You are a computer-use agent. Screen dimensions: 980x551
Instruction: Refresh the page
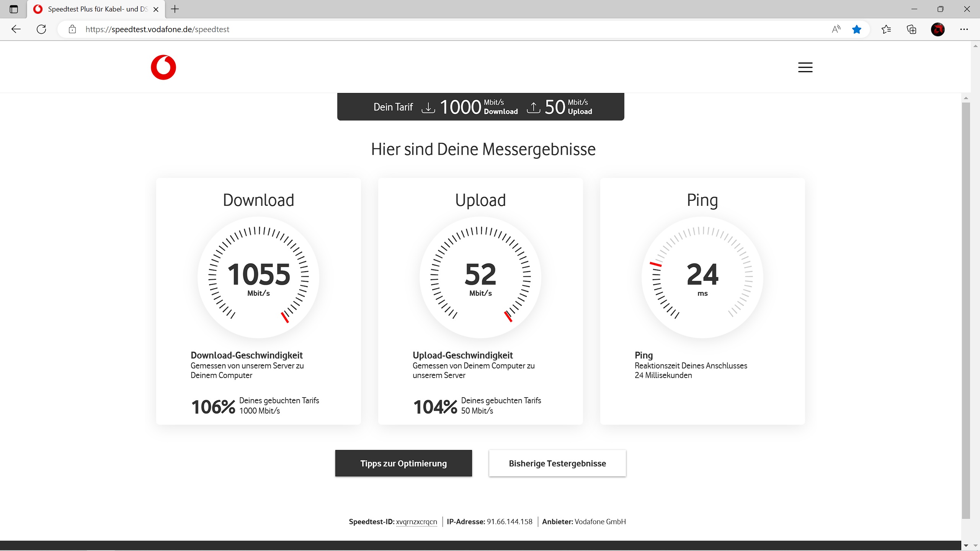pyautogui.click(x=41, y=29)
